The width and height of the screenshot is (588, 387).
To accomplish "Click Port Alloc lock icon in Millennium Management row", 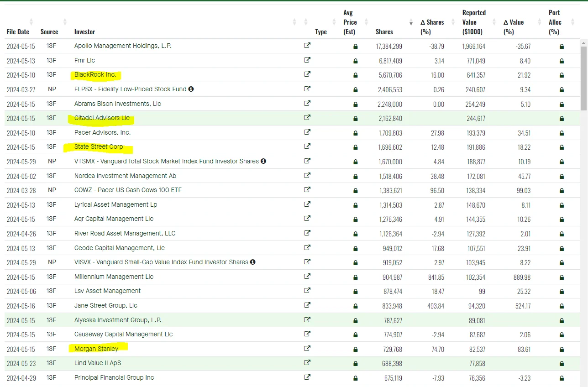I will point(562,277).
